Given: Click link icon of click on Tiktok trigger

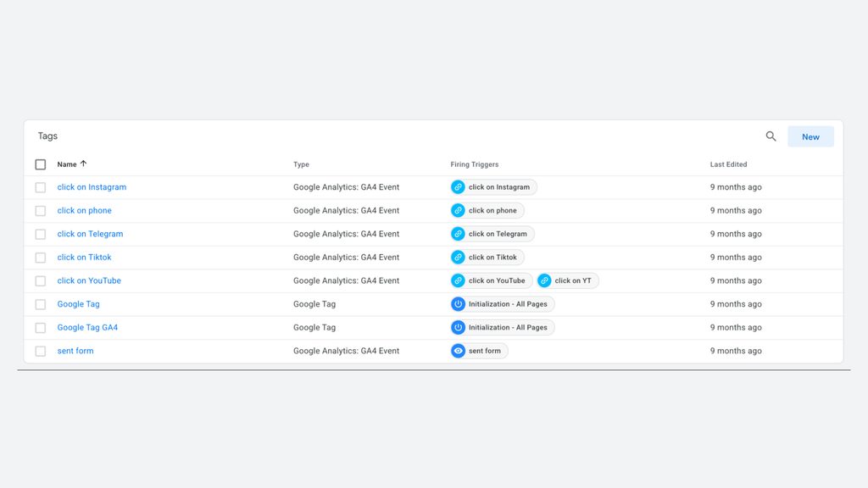Looking at the screenshot, I should pos(458,258).
